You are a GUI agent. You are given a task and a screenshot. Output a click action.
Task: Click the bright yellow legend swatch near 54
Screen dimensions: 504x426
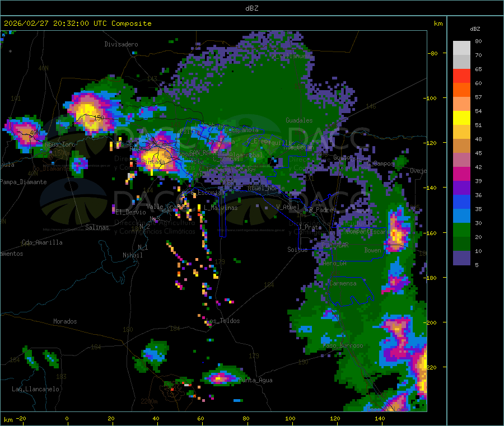click(x=461, y=118)
